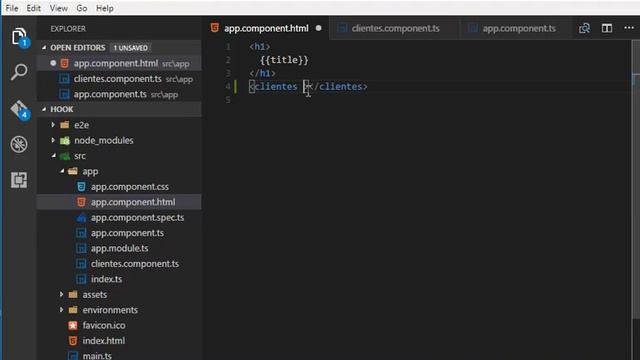Open the Explorer view in activity bar
The image size is (640, 360).
click(x=19, y=37)
